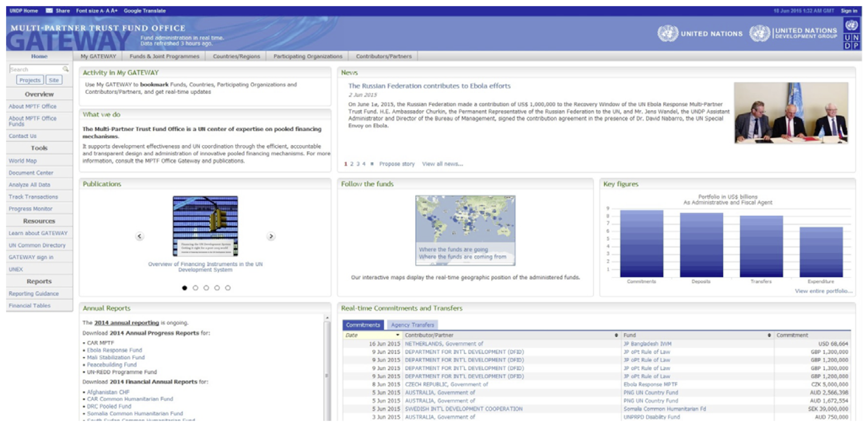Open Contributors/Partners menu
Image resolution: width=868 pixels, height=435 pixels.
coord(384,56)
